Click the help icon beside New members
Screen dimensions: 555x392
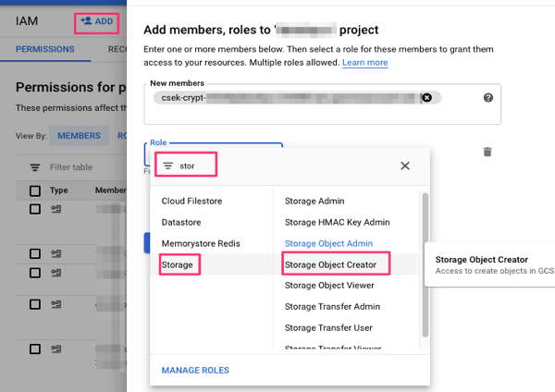[487, 98]
